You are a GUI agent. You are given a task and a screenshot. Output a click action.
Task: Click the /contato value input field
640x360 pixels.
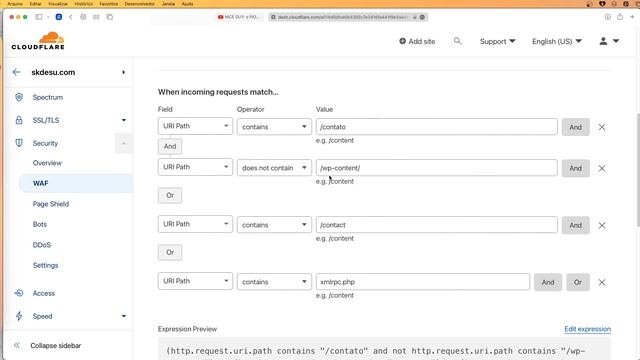tap(436, 127)
